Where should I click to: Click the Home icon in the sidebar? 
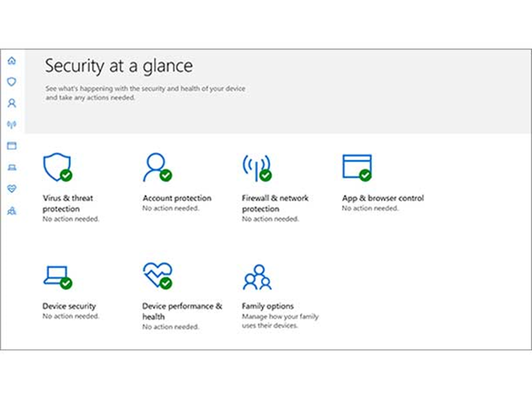[11, 61]
